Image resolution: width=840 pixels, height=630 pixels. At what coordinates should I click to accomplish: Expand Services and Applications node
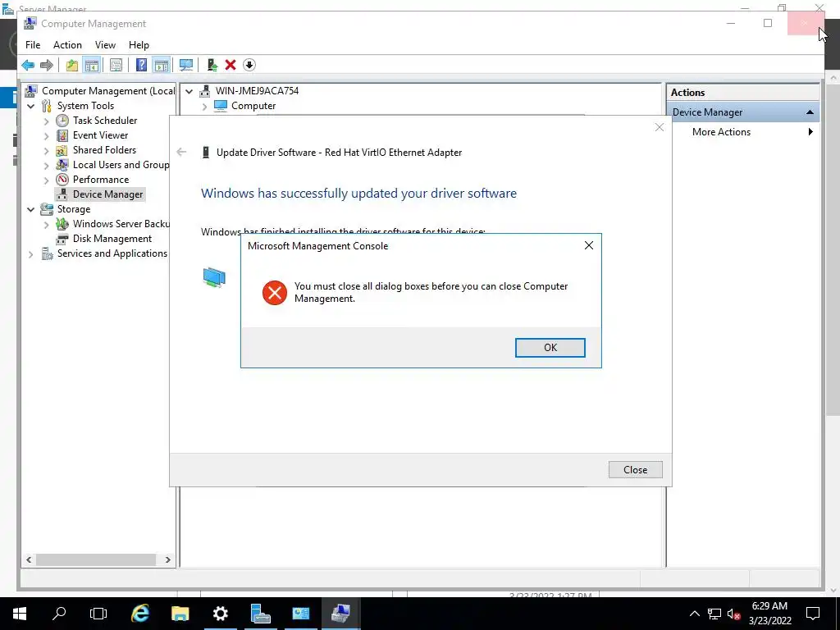tap(30, 254)
